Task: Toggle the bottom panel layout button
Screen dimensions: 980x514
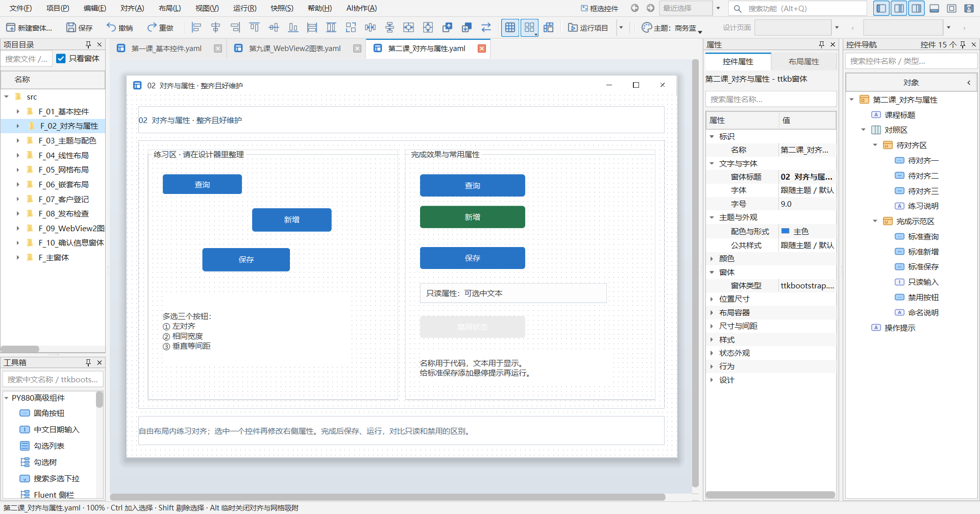Action: (935, 8)
